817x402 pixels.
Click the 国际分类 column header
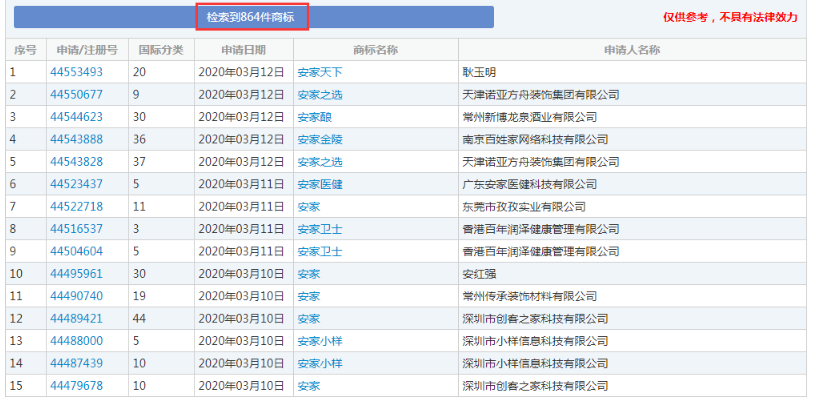coord(162,50)
